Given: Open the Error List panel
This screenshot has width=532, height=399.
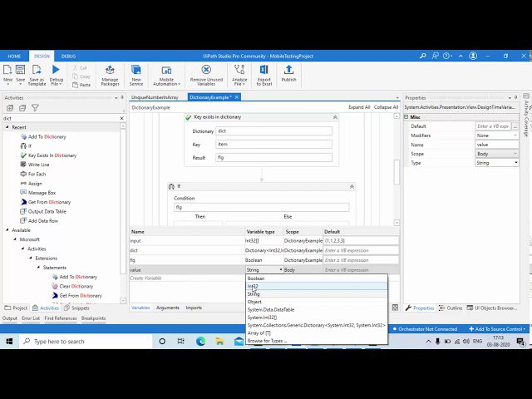Looking at the screenshot, I should pos(31,318).
